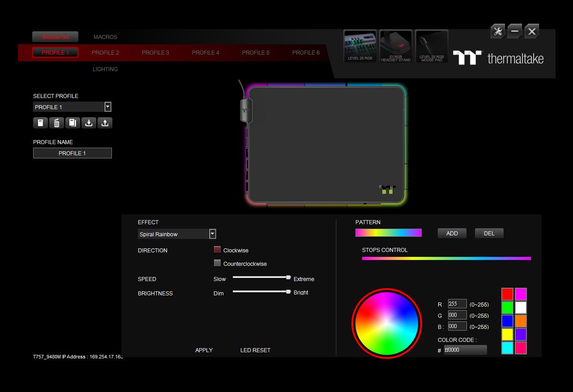Select the Level 20 RGB keyboard device
The width and height of the screenshot is (573, 392).
coord(360,46)
